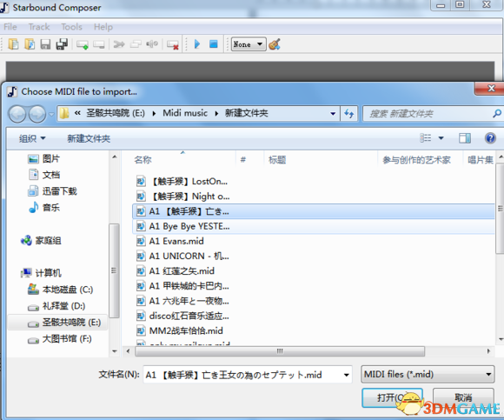The height and width of the screenshot is (420, 504).
Task: Open the Help menu
Action: pos(103,27)
